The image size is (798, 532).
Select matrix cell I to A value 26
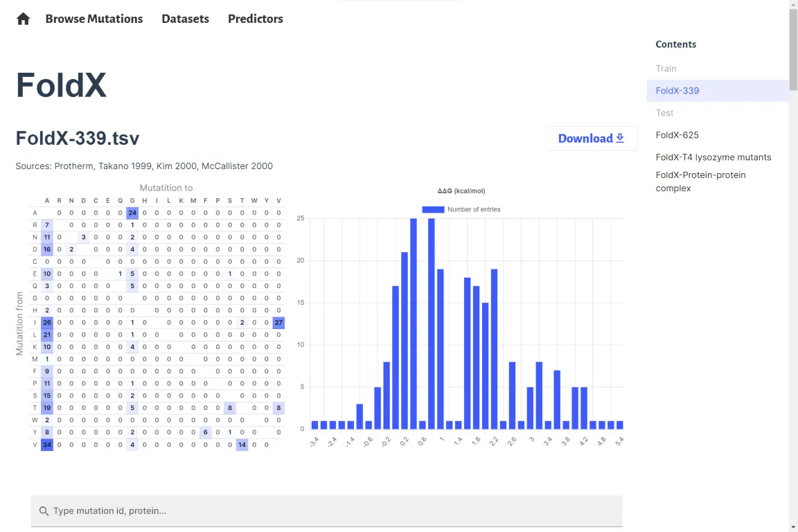tap(47, 322)
